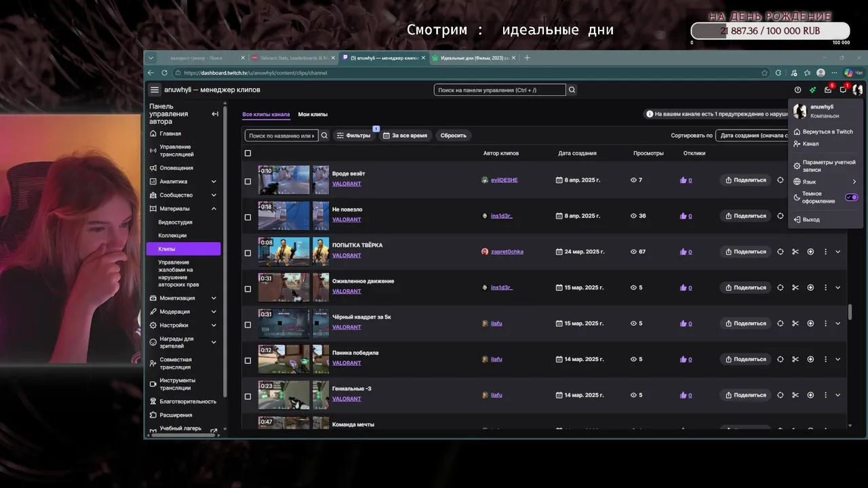Open the browser extensions icon
This screenshot has height=488, width=868.
point(778,73)
